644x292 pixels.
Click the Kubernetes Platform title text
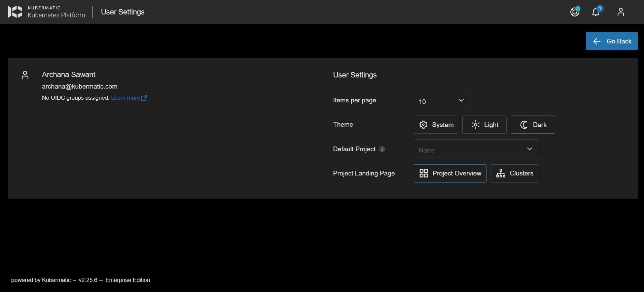coord(56,15)
